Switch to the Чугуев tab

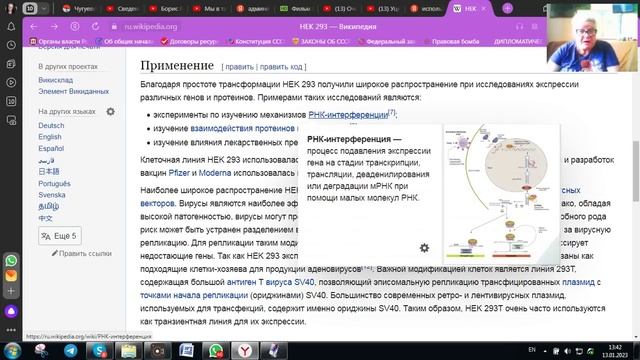[78, 8]
